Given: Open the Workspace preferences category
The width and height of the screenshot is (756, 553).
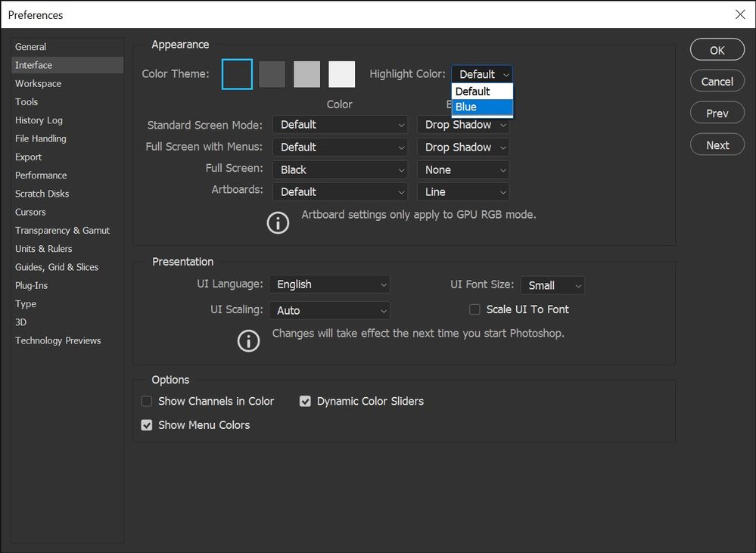Looking at the screenshot, I should pyautogui.click(x=67, y=83).
